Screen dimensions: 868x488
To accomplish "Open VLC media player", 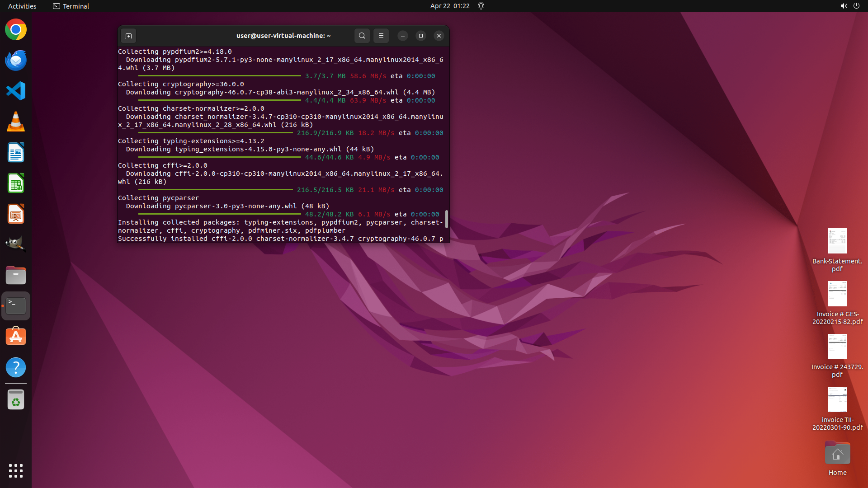I will (x=16, y=122).
